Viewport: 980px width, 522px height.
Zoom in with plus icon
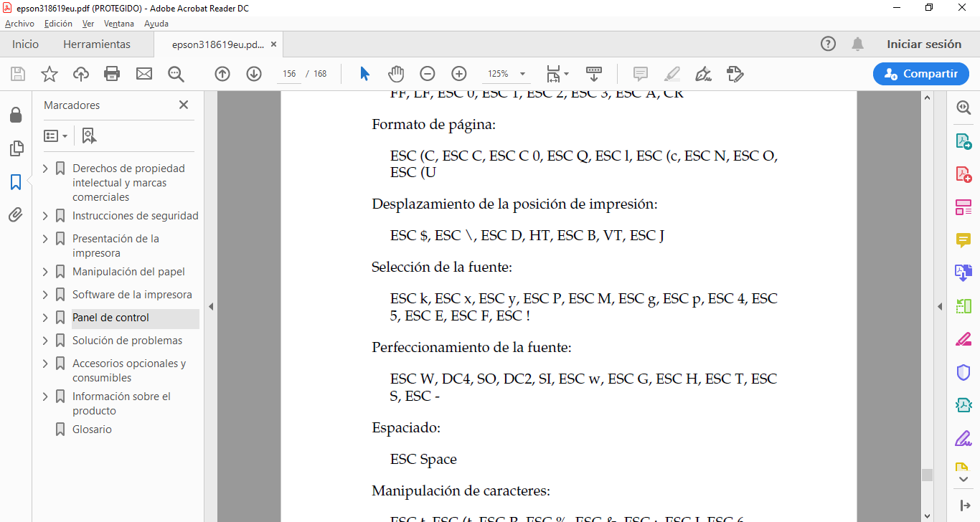tap(459, 74)
